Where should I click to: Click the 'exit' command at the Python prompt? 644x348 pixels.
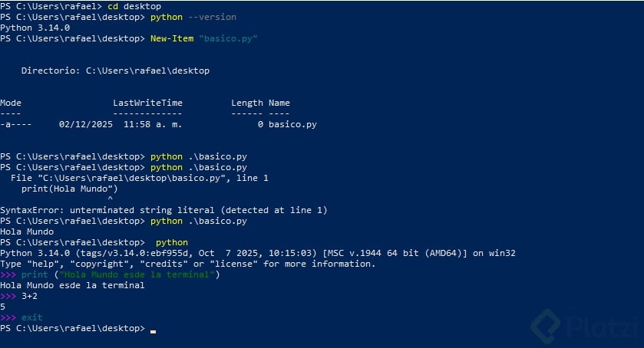click(32, 317)
